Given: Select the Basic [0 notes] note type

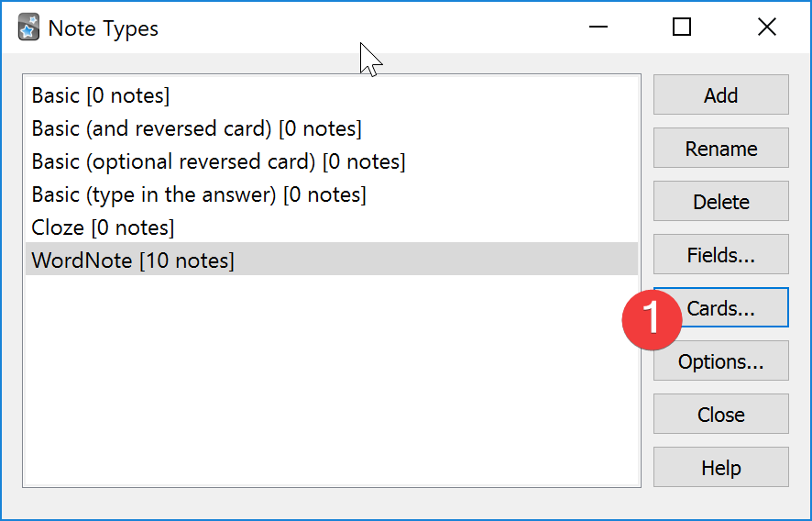Looking at the screenshot, I should click(x=101, y=95).
